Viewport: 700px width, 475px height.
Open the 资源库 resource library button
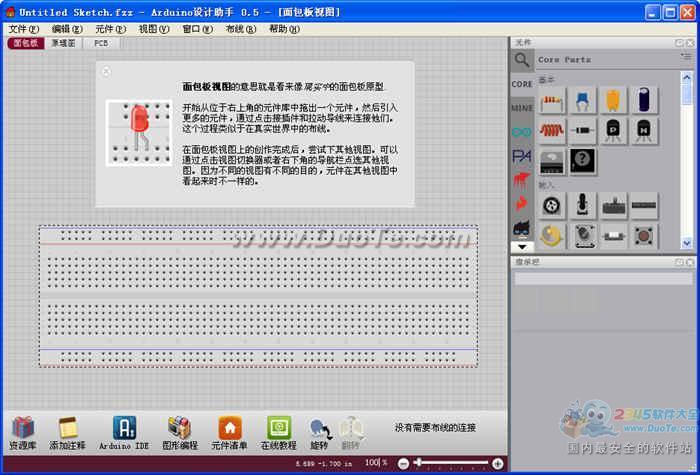click(23, 433)
